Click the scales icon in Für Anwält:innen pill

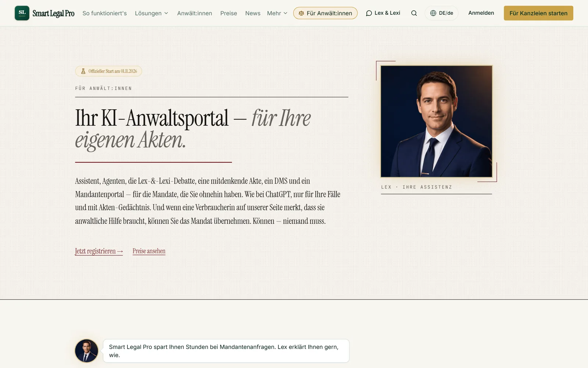point(301,13)
